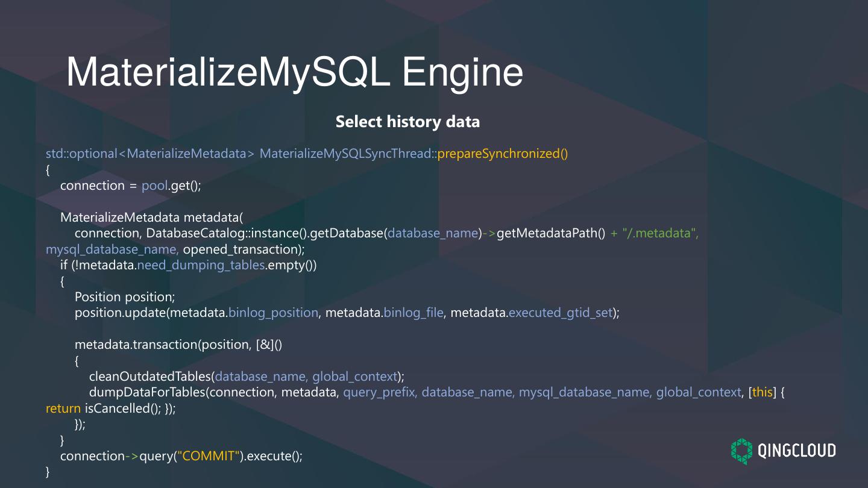This screenshot has height=488, width=868.
Task: Select the green "/.metadata" string literal
Action: (x=658, y=233)
